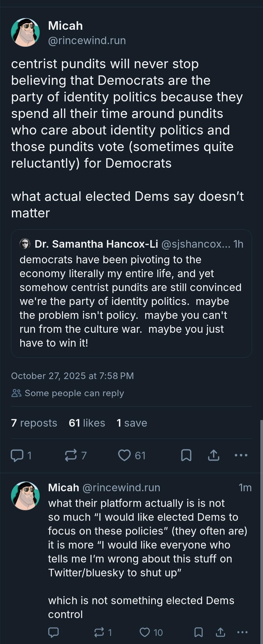Repost the main post with 7 reposts

71,455
